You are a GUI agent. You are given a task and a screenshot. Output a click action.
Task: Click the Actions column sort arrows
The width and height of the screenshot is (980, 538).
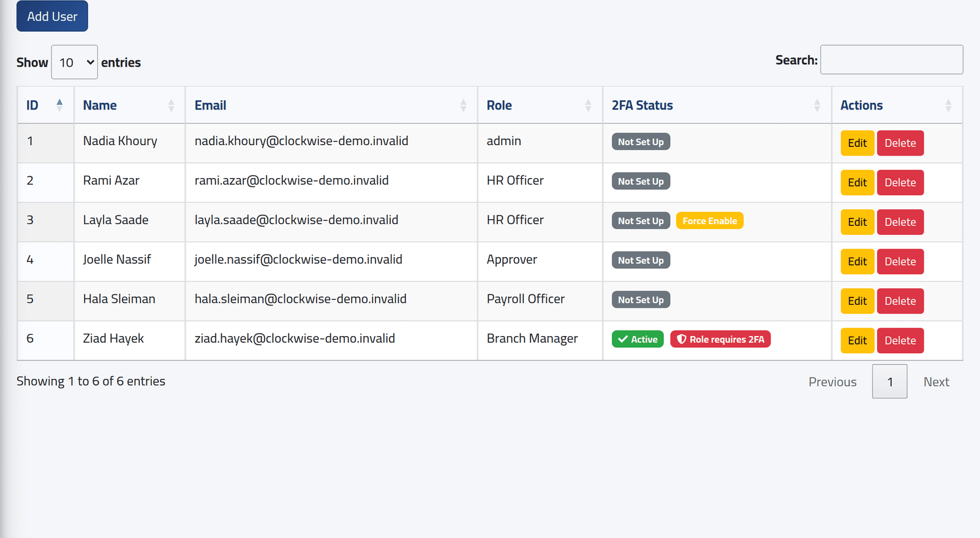click(x=948, y=105)
